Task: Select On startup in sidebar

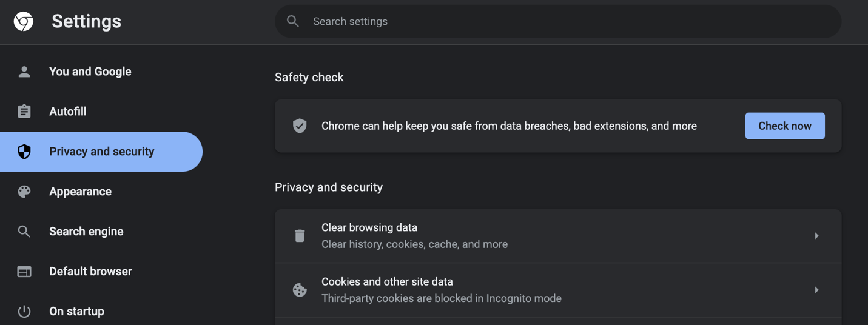Action: pyautogui.click(x=76, y=312)
